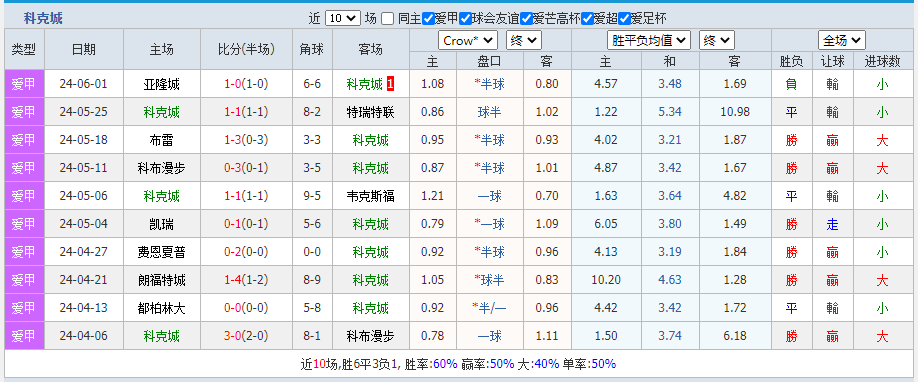Viewport: 918px width, 382px height.
Task: Uncheck the 爱甲 league filter checkbox
Action: point(429,19)
